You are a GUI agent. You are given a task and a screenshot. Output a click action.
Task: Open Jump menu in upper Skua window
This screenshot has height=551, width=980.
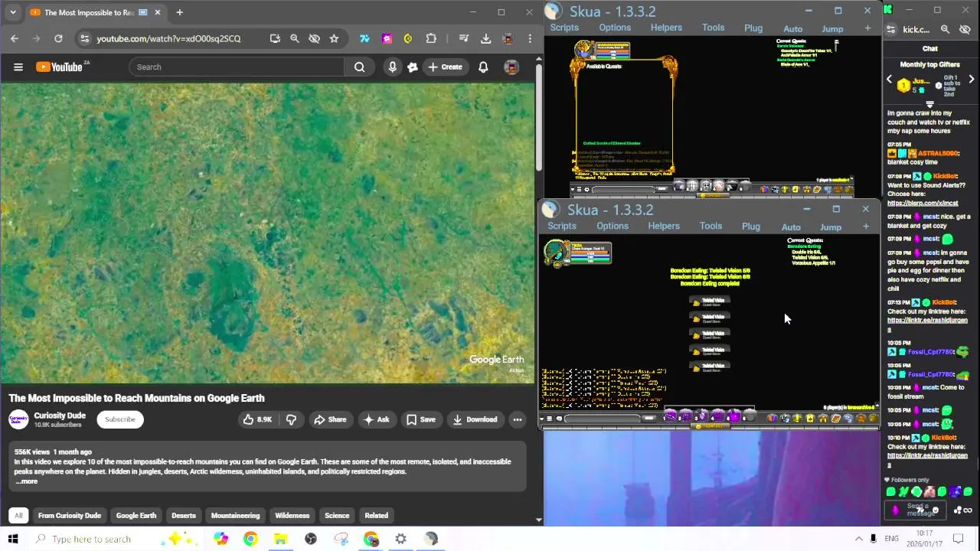832,29
